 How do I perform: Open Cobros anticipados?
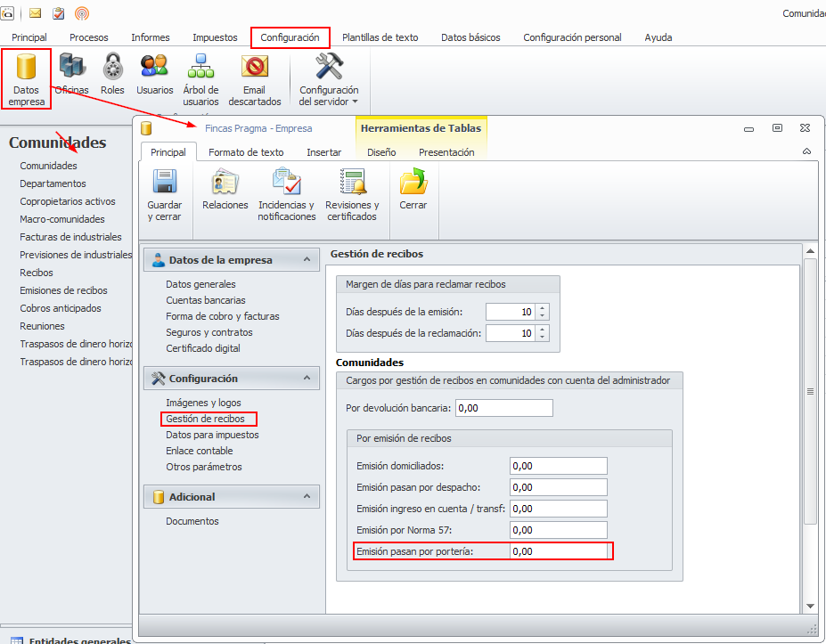(x=60, y=308)
